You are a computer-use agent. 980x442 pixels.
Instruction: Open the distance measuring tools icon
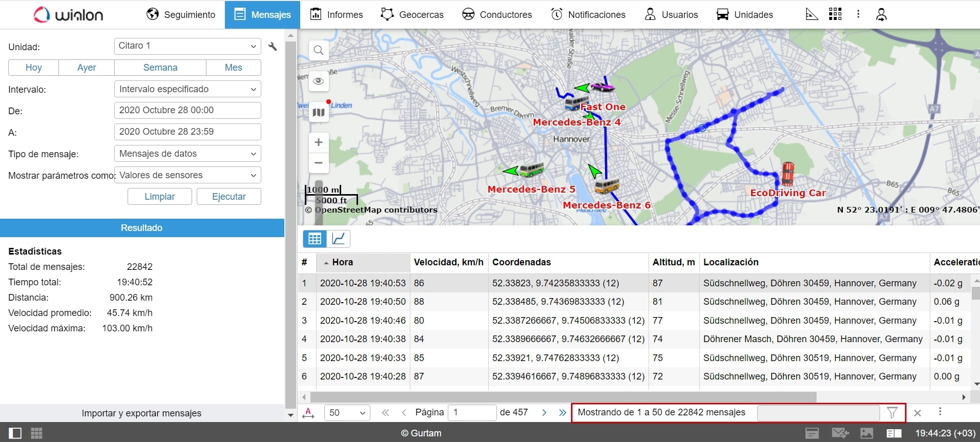point(811,14)
